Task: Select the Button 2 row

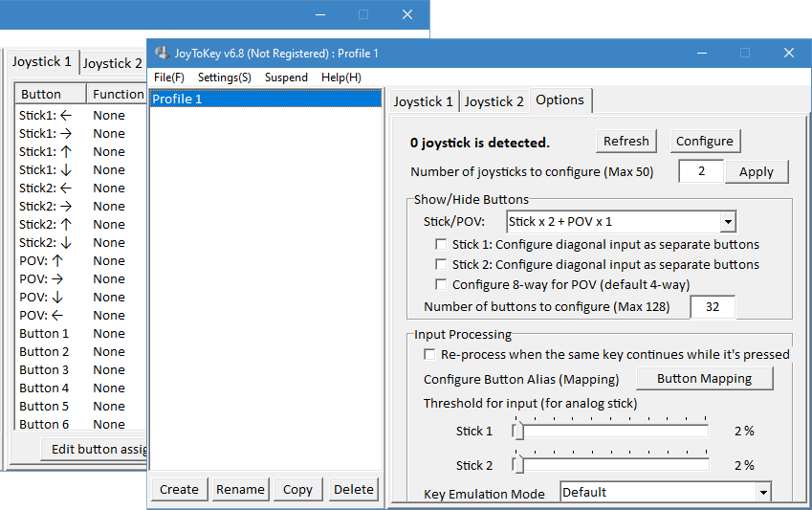Action: pos(81,351)
